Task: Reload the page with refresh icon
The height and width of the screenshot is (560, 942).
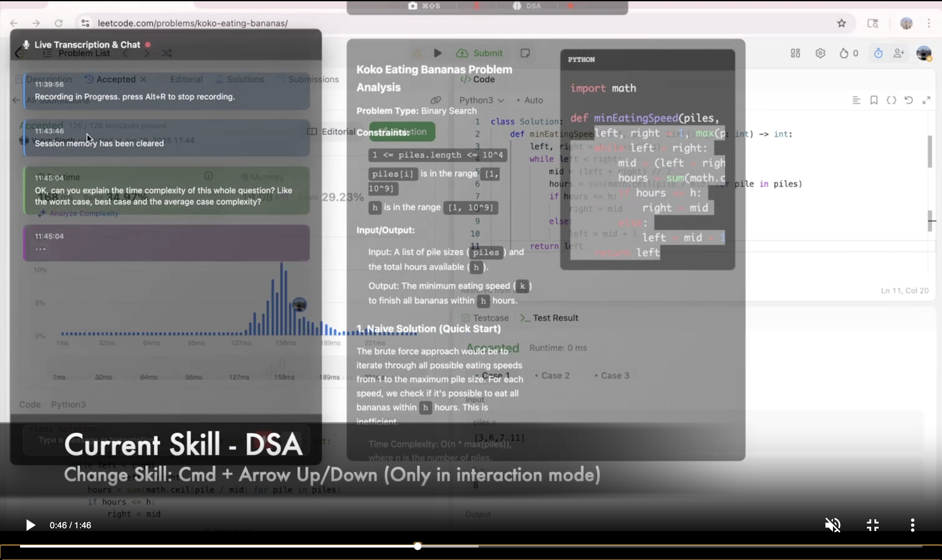Action: click(59, 23)
